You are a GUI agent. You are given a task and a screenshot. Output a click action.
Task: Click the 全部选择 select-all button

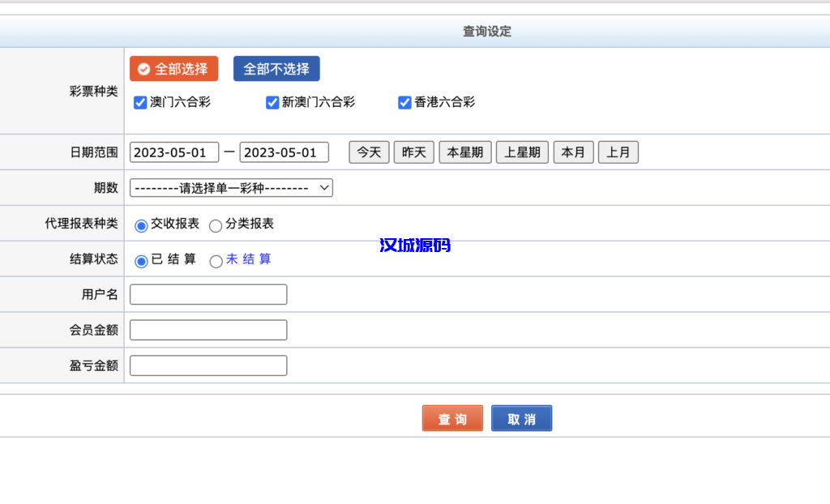173,69
